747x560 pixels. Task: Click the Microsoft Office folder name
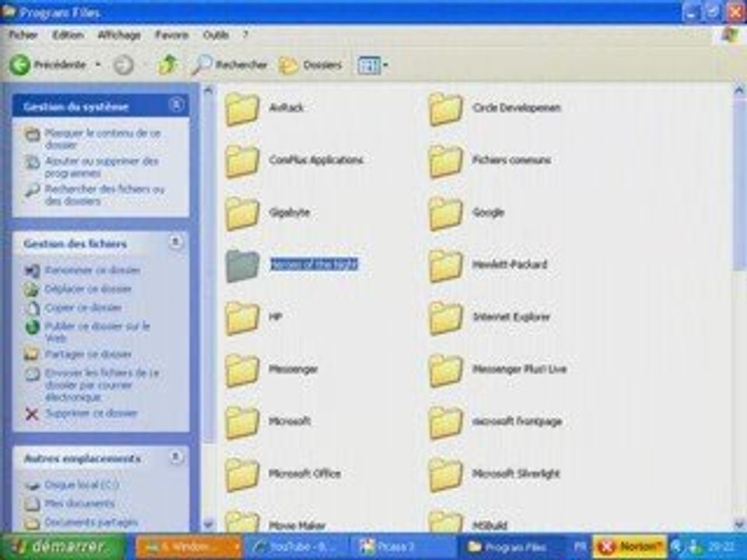pos(304,474)
